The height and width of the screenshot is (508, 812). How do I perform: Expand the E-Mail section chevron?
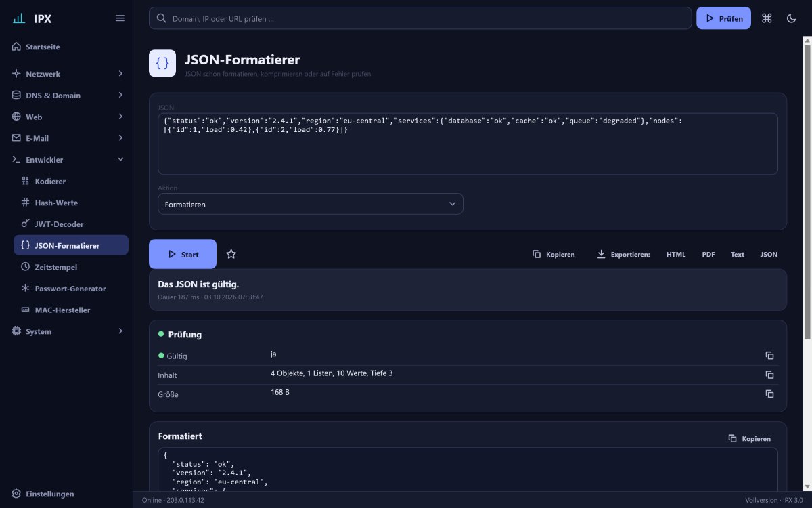120,138
